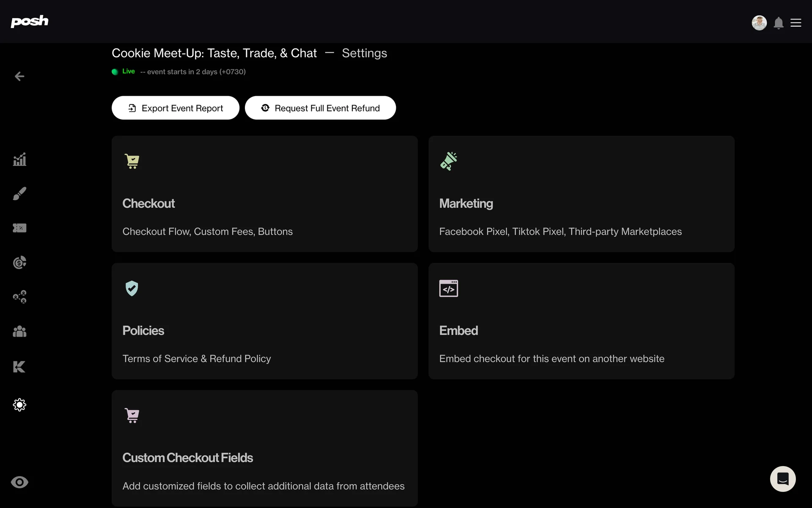Open the K integration icon in sidebar
Screen dimensions: 812x508
click(19, 367)
